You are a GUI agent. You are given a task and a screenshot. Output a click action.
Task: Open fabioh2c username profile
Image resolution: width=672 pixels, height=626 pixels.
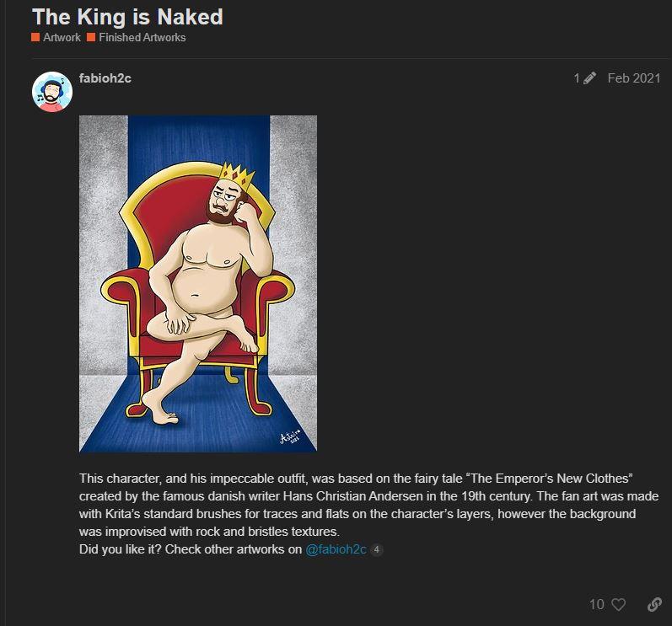click(x=105, y=78)
